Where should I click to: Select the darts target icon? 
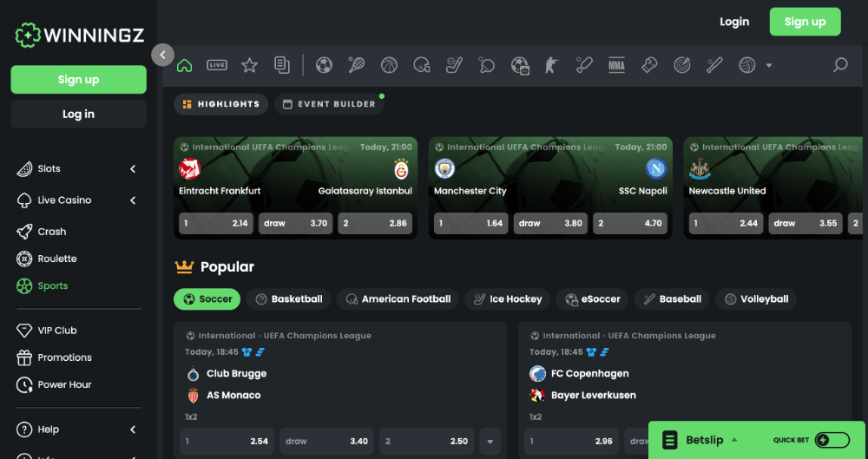coord(681,65)
